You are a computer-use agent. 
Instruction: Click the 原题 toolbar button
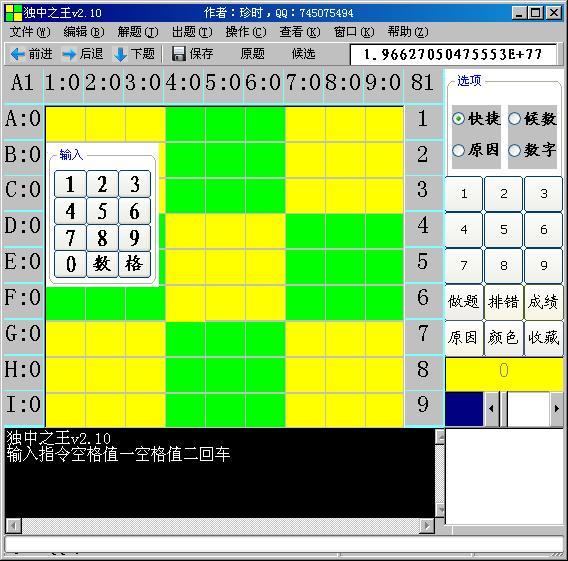tap(252, 54)
